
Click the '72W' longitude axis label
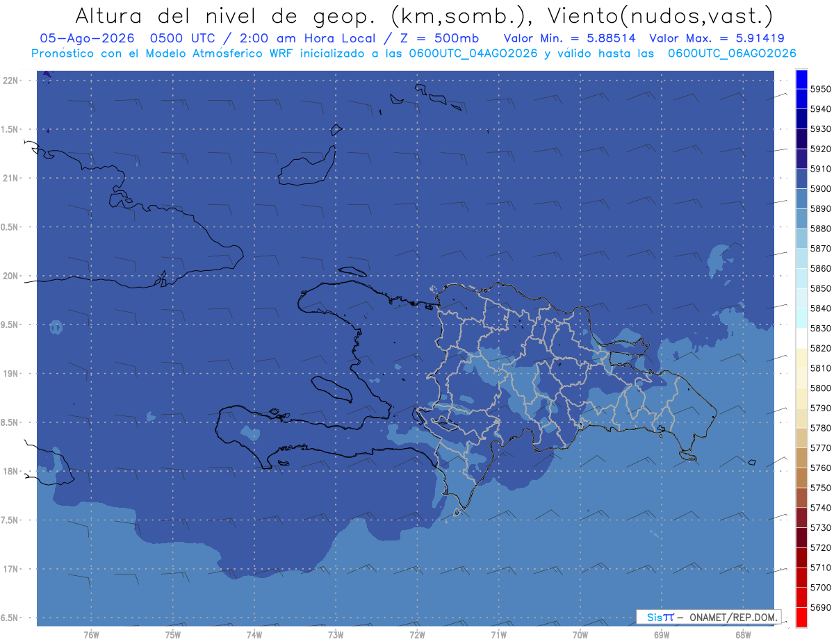coord(417,634)
